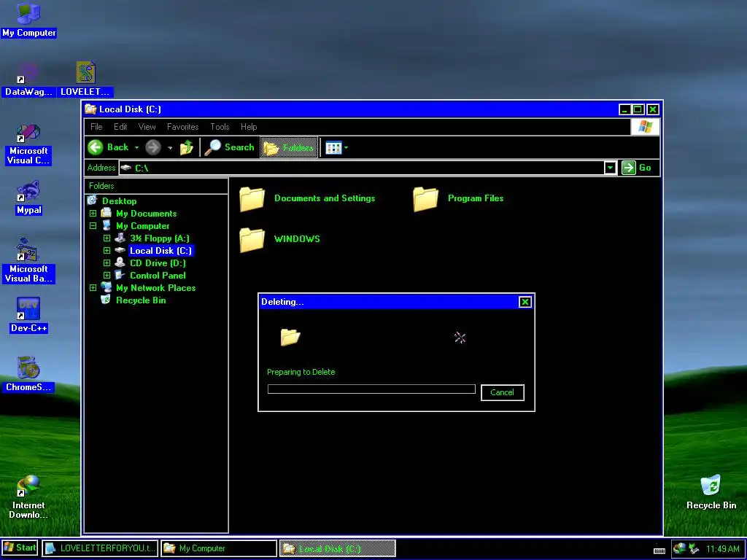Expand the Control Panel node
The height and width of the screenshot is (560, 747).
[107, 275]
